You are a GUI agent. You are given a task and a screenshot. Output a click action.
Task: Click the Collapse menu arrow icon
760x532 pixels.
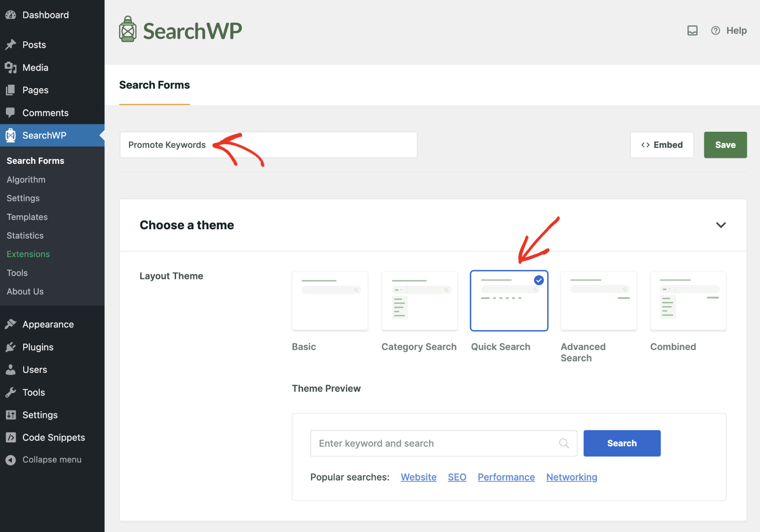pos(11,460)
